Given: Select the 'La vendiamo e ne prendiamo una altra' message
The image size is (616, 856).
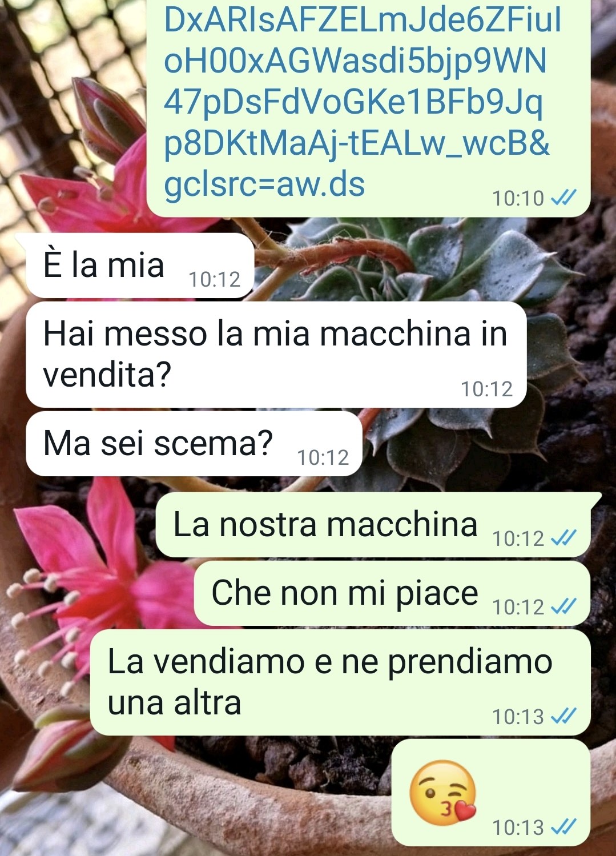Looking at the screenshot, I should [340, 682].
